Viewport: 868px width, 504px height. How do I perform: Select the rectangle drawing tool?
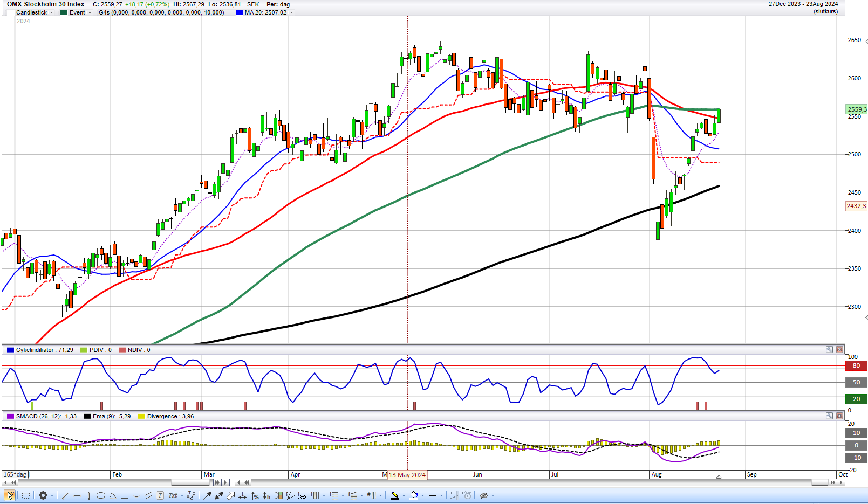[x=125, y=495]
